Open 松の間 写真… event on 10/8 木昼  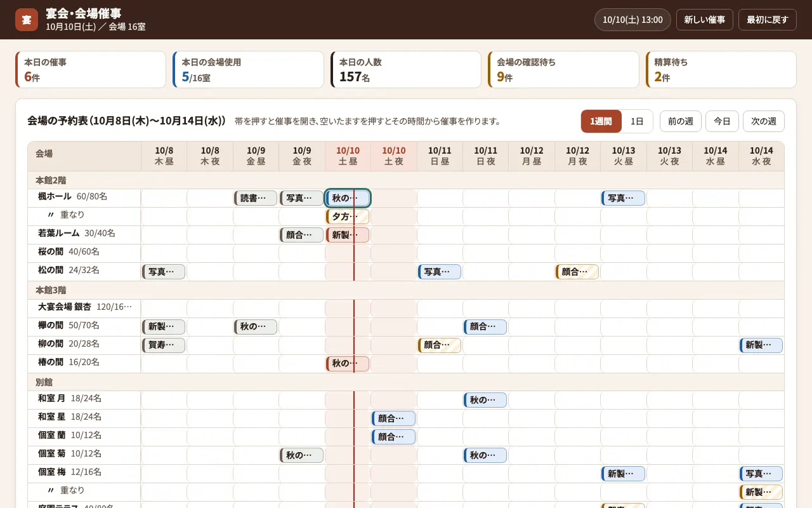(164, 272)
